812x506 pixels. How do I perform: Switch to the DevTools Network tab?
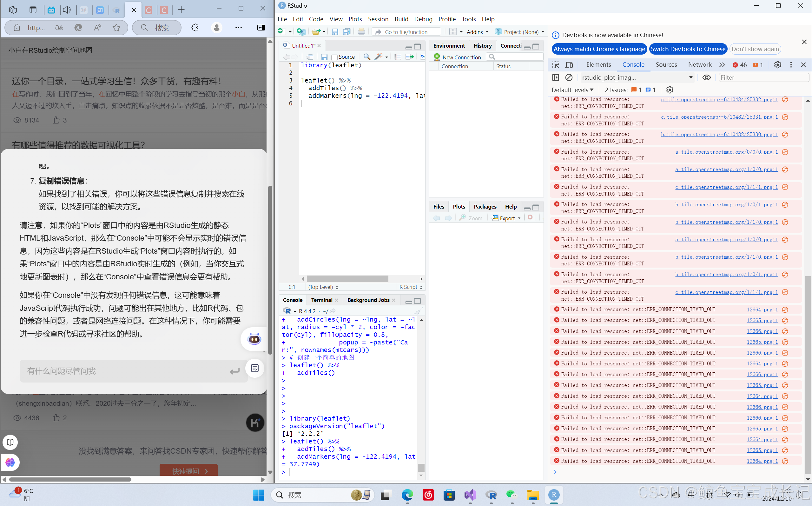[x=699, y=64]
